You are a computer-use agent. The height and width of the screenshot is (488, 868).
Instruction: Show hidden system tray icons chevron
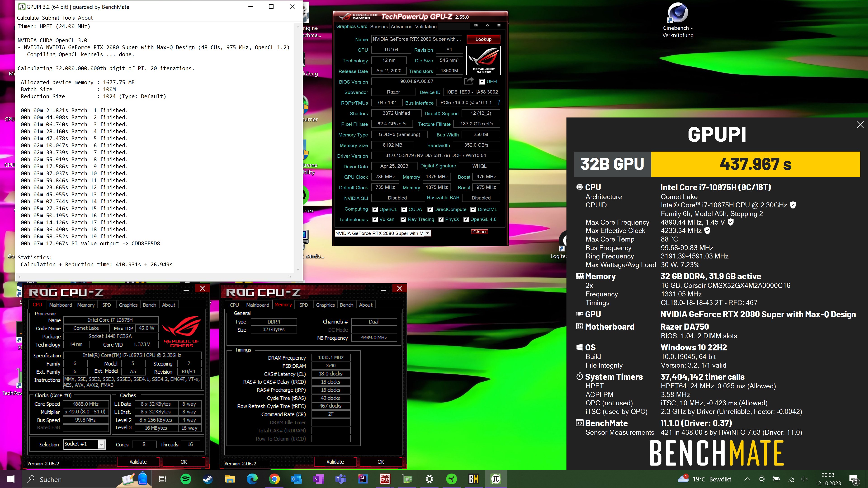tap(747, 479)
